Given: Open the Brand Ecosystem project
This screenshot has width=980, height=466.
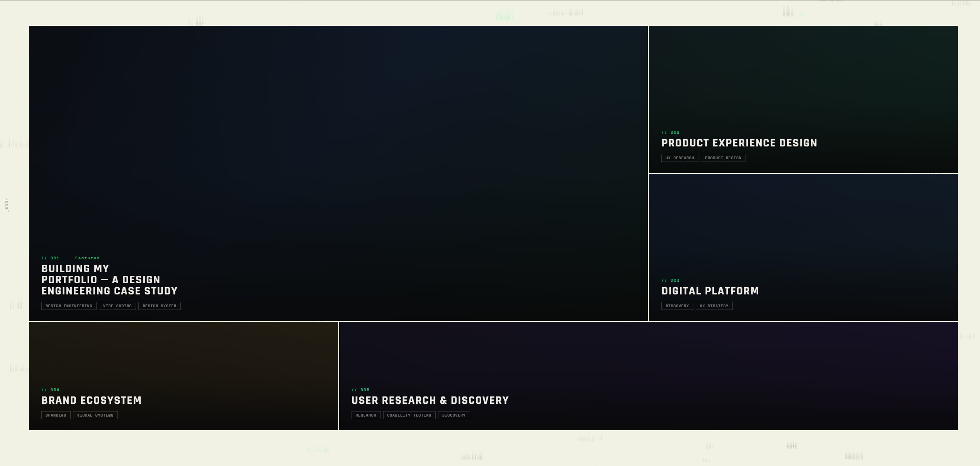Looking at the screenshot, I should tap(92, 400).
